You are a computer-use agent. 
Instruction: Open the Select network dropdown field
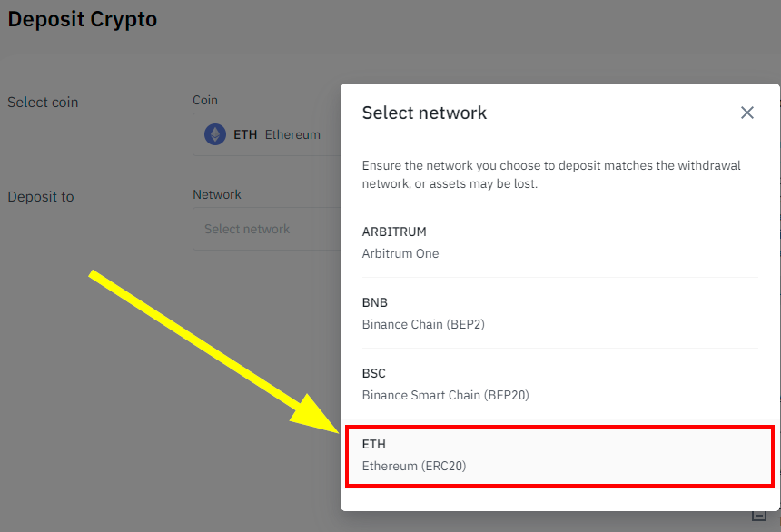pyautogui.click(x=263, y=229)
